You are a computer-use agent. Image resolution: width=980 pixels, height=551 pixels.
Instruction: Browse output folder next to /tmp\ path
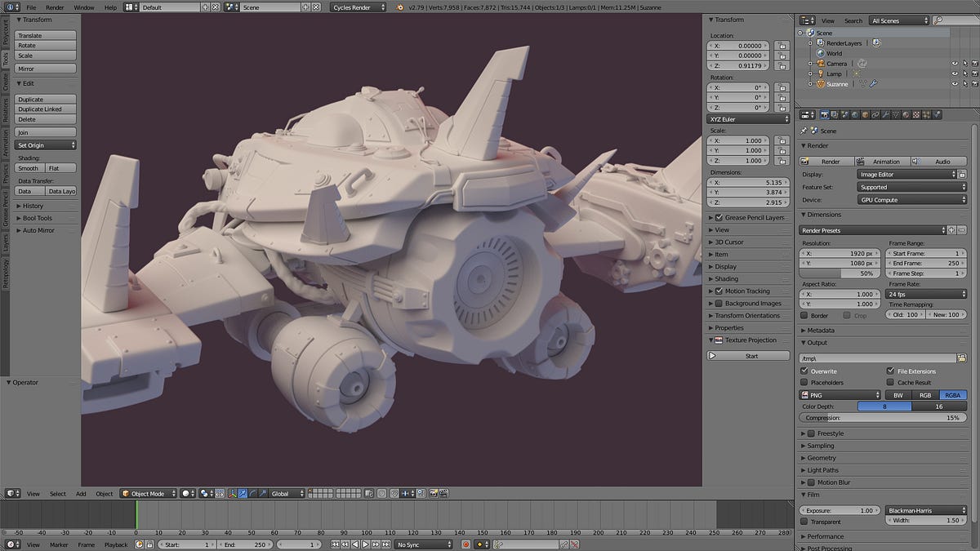pyautogui.click(x=961, y=358)
